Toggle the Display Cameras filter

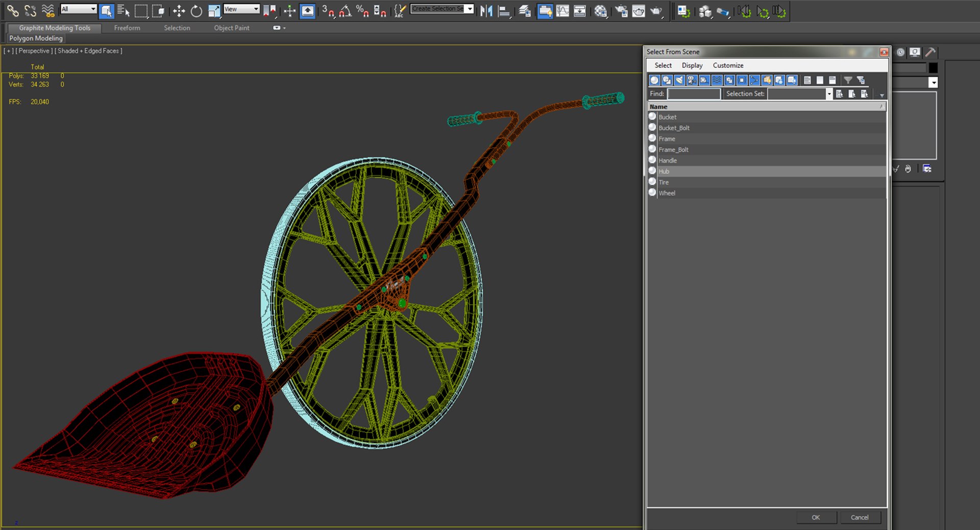click(692, 80)
